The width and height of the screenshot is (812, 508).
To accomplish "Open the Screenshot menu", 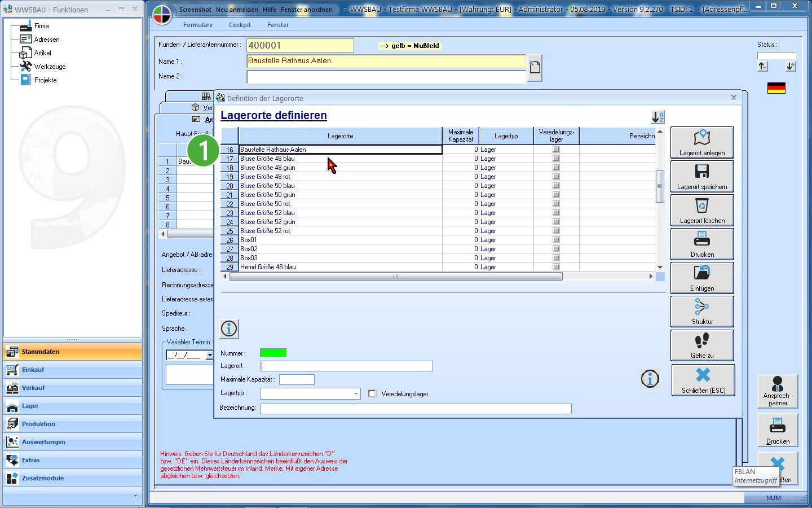I will tap(195, 10).
